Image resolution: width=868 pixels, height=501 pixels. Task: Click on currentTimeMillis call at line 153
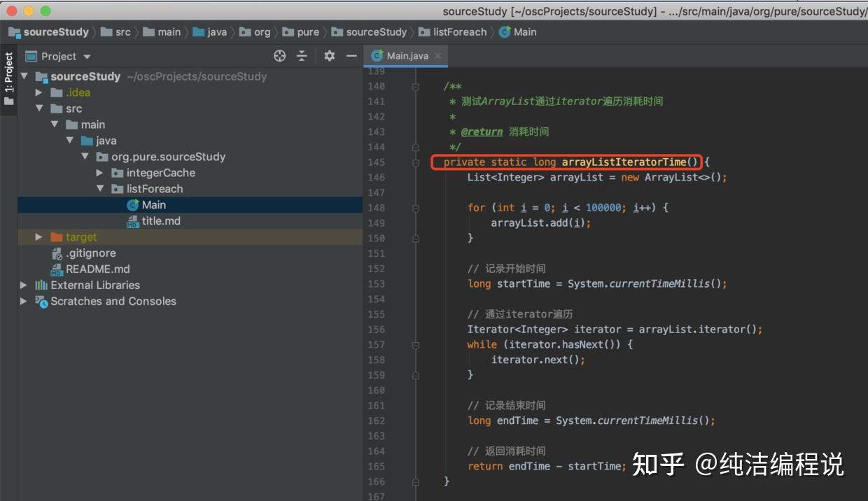pos(659,284)
